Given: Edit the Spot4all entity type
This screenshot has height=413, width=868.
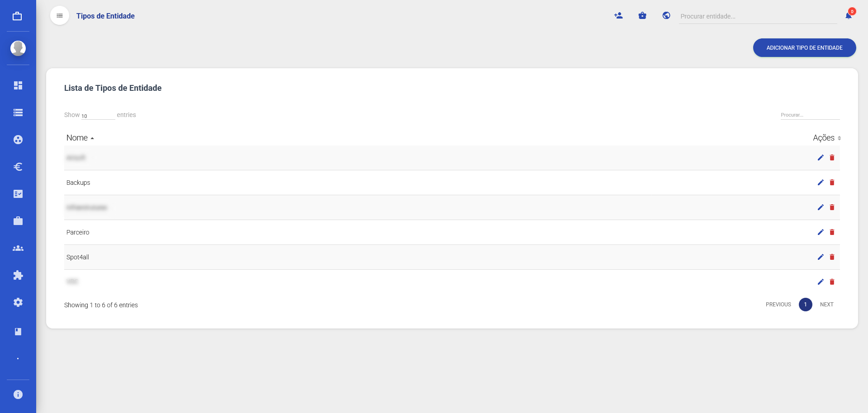Looking at the screenshot, I should click(821, 257).
